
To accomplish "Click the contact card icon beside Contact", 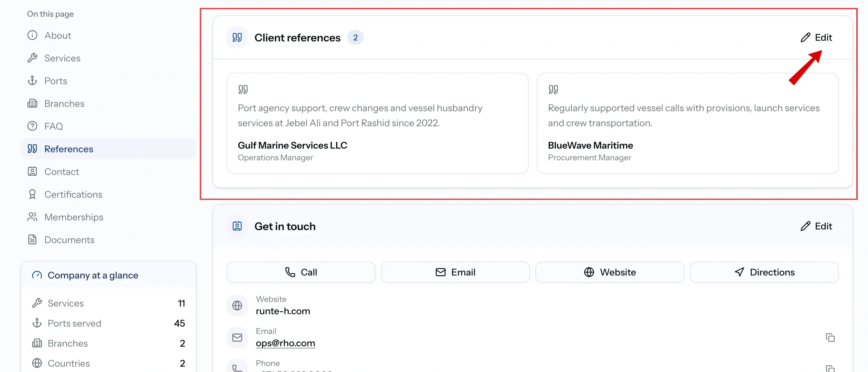I will [32, 171].
